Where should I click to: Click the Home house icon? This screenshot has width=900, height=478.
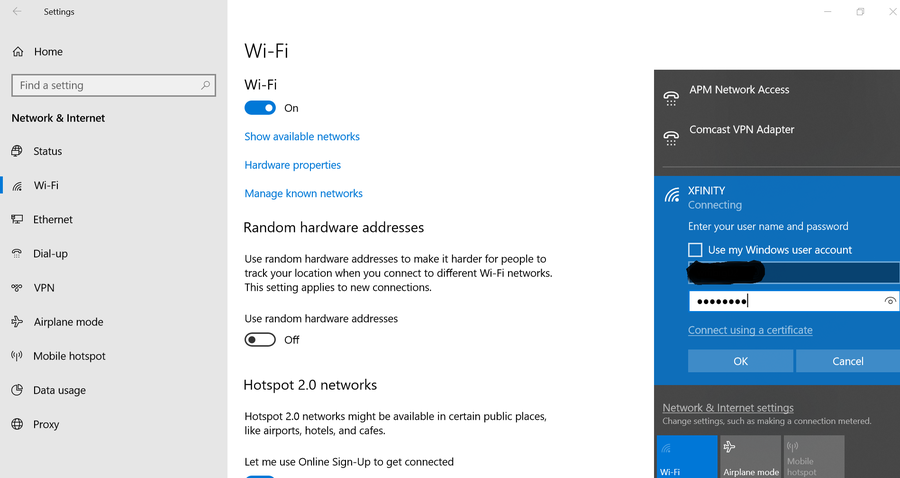click(x=18, y=52)
